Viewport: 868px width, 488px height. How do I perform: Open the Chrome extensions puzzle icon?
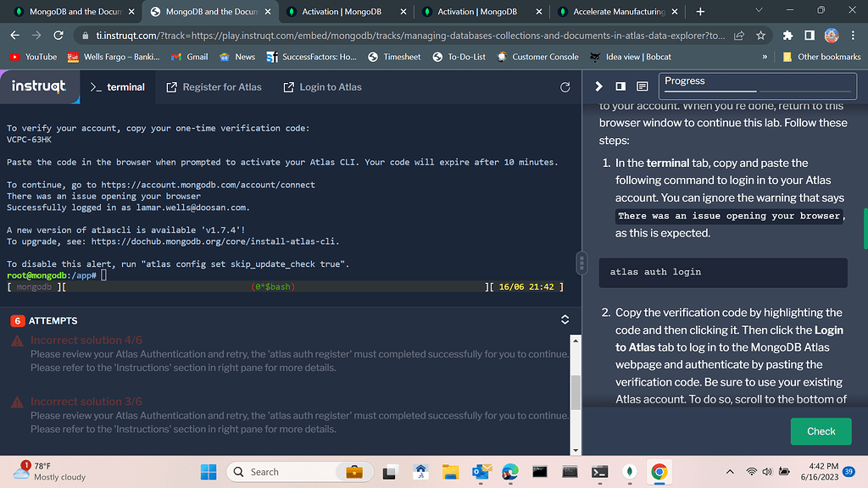click(787, 36)
